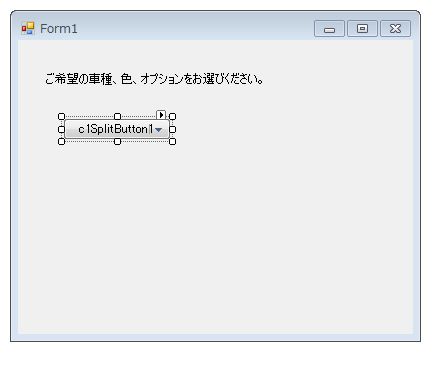This screenshot has width=442, height=367.
Task: Click the top-middle selection handle of c1SplitButton1
Action: point(117,116)
